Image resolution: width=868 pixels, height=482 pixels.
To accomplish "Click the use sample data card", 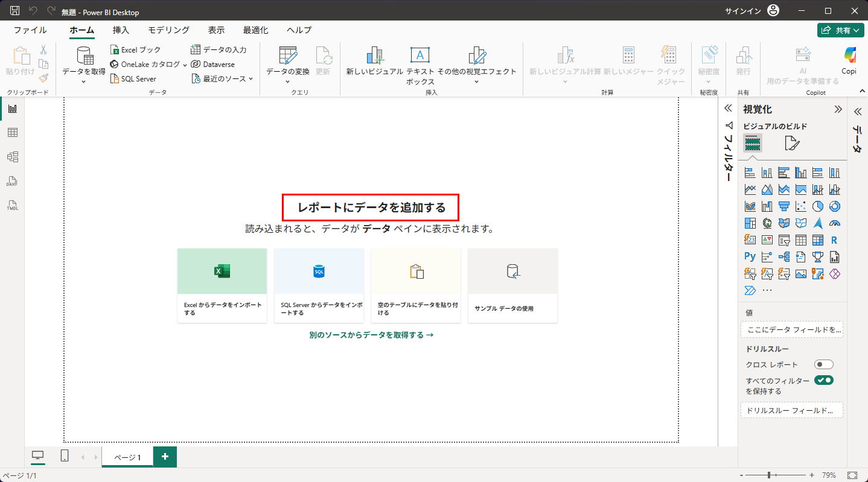I will coord(512,285).
